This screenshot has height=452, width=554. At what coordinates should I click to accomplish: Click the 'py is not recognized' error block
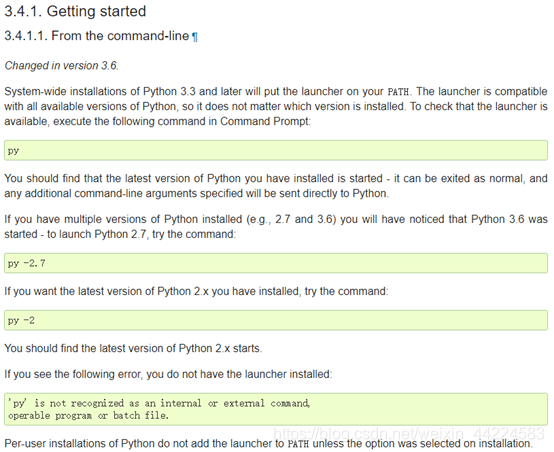276,409
